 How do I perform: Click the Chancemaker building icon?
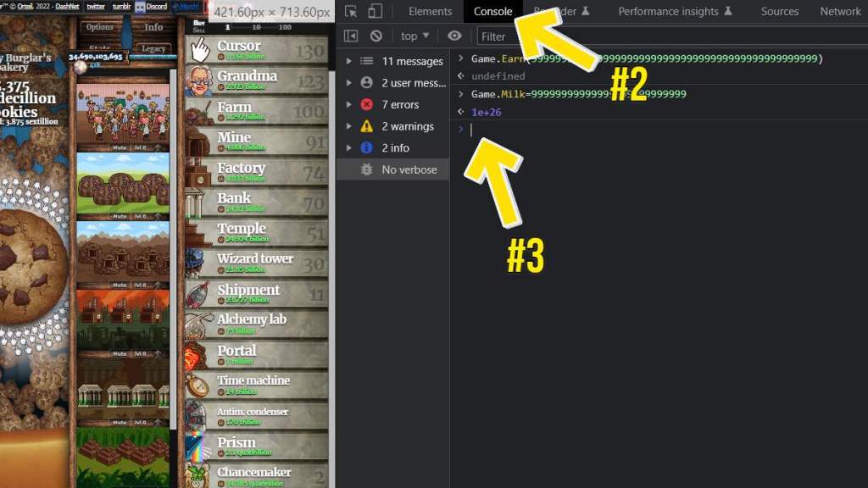pyautogui.click(x=198, y=476)
